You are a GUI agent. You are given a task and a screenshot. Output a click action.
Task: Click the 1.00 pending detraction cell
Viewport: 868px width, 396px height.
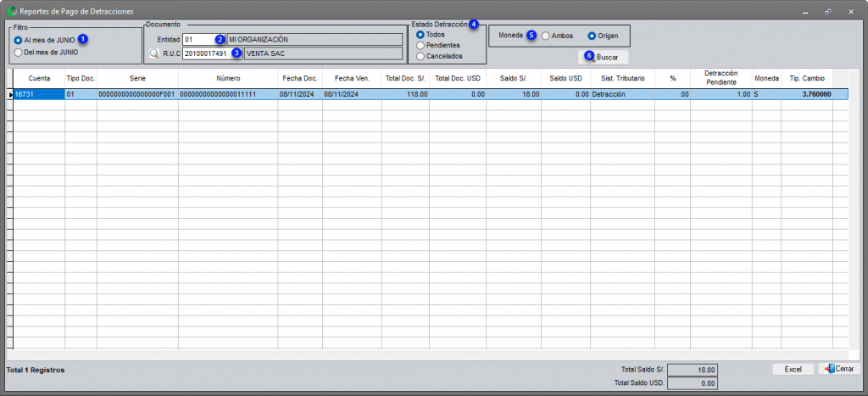coord(721,95)
